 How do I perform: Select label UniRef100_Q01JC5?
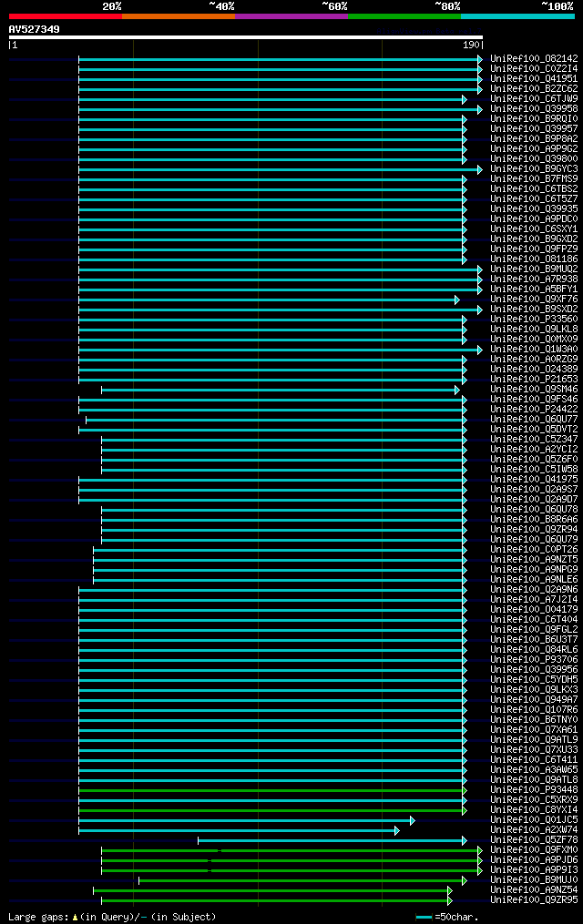pos(534,819)
